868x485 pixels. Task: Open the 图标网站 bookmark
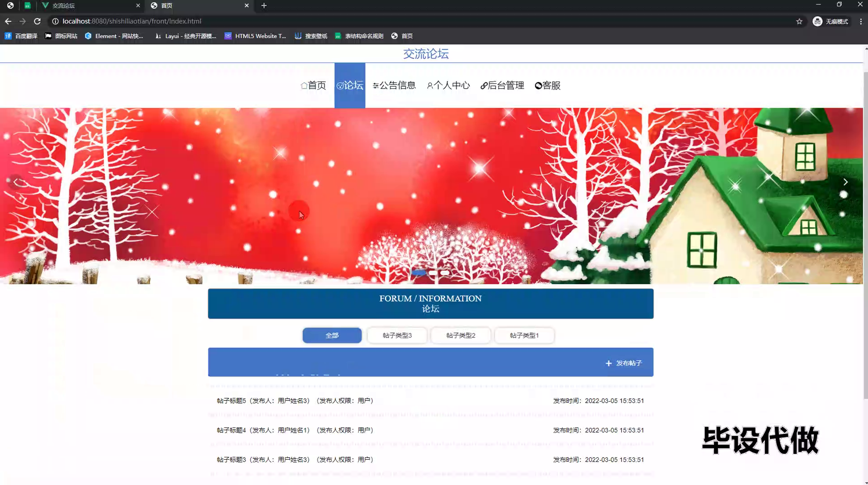[x=61, y=36]
